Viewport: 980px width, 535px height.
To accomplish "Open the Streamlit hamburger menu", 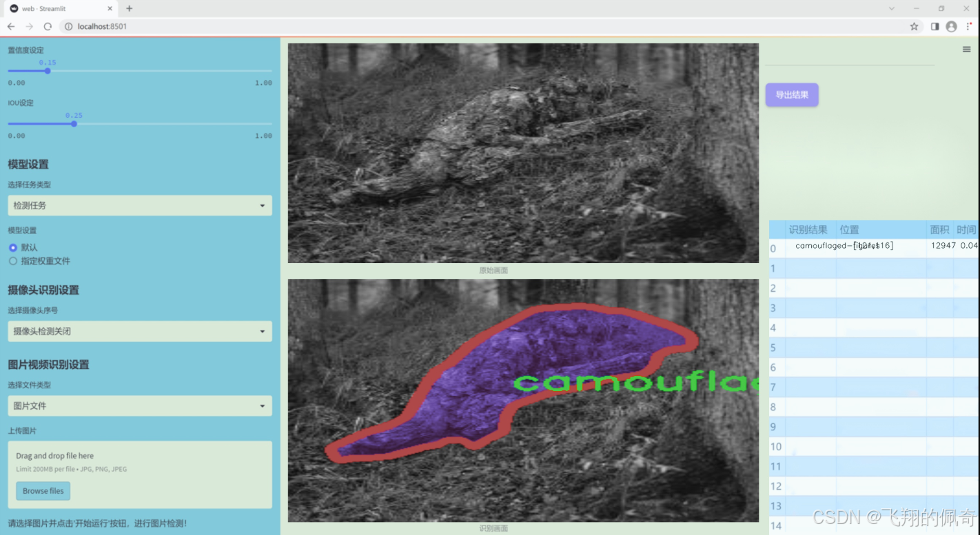I will 967,50.
